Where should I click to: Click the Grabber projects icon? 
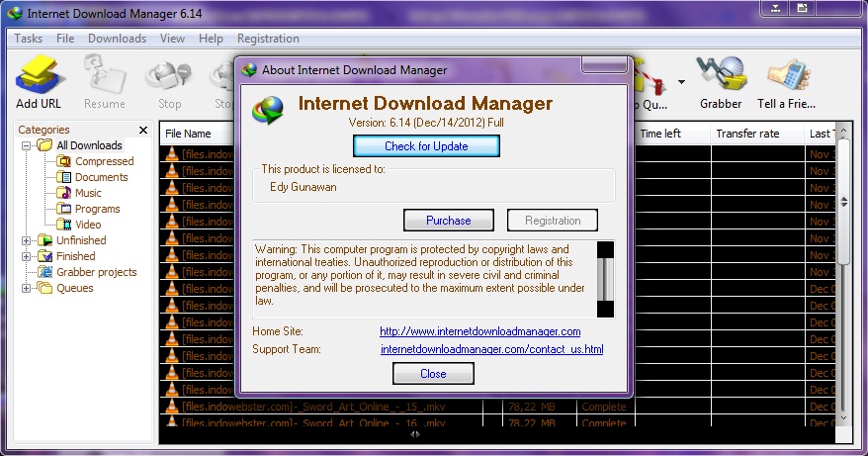[x=44, y=272]
